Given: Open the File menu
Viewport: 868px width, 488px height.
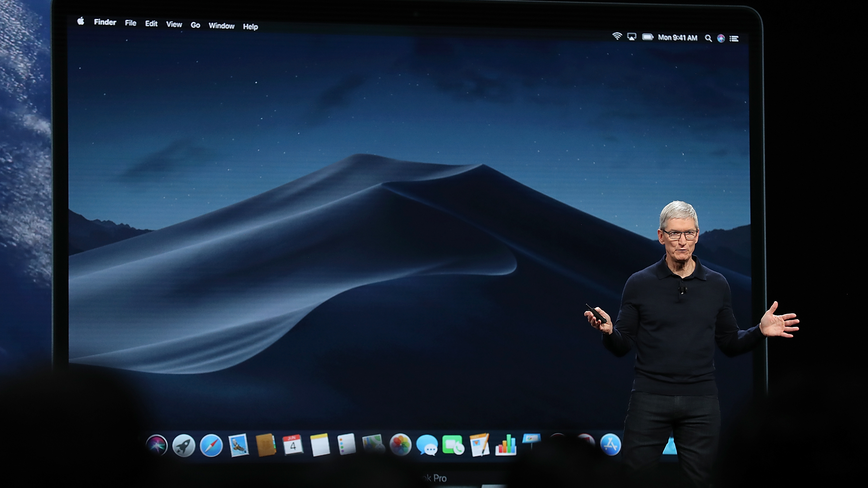Looking at the screenshot, I should tap(130, 23).
